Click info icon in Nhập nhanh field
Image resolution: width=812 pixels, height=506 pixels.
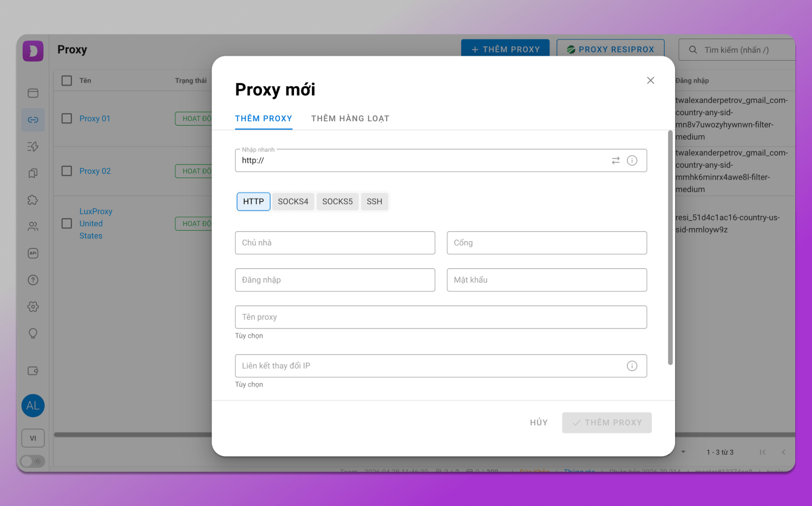point(632,161)
